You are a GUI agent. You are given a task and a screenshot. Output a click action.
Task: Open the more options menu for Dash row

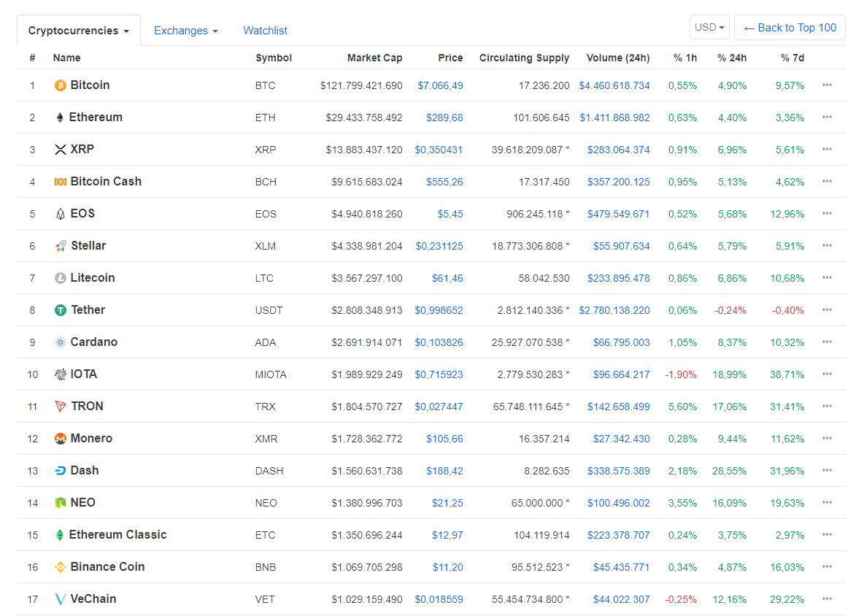pos(827,470)
